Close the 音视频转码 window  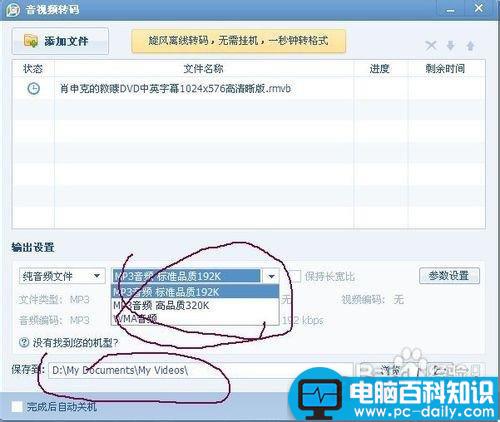tap(479, 8)
